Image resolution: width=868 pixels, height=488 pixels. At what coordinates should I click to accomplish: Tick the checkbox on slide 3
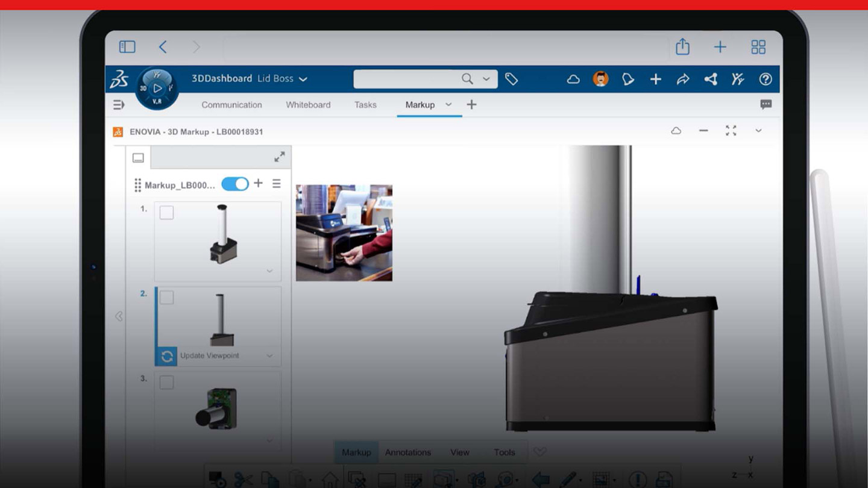tap(167, 383)
